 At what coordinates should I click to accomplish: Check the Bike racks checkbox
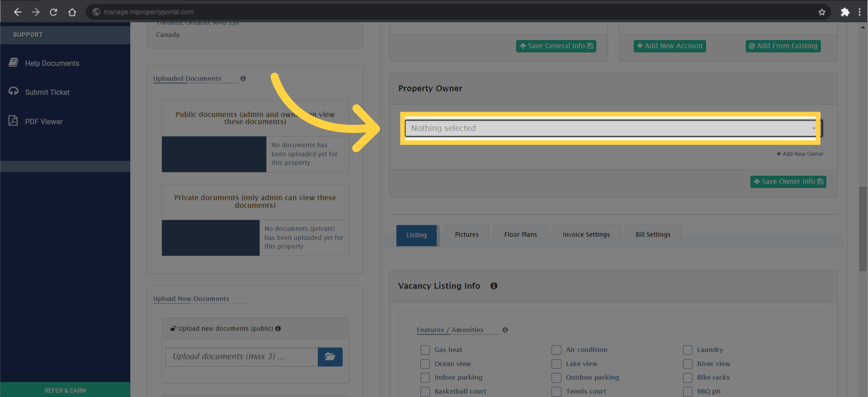pyautogui.click(x=688, y=378)
